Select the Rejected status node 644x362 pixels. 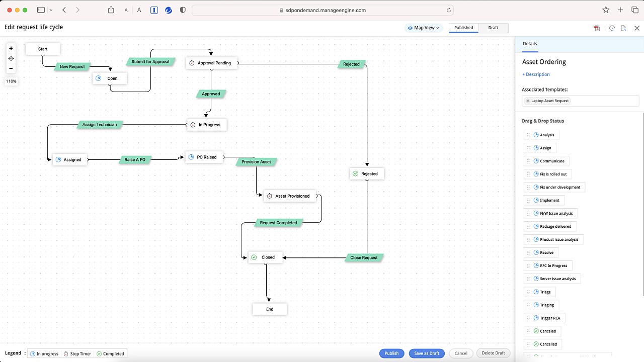[367, 174]
